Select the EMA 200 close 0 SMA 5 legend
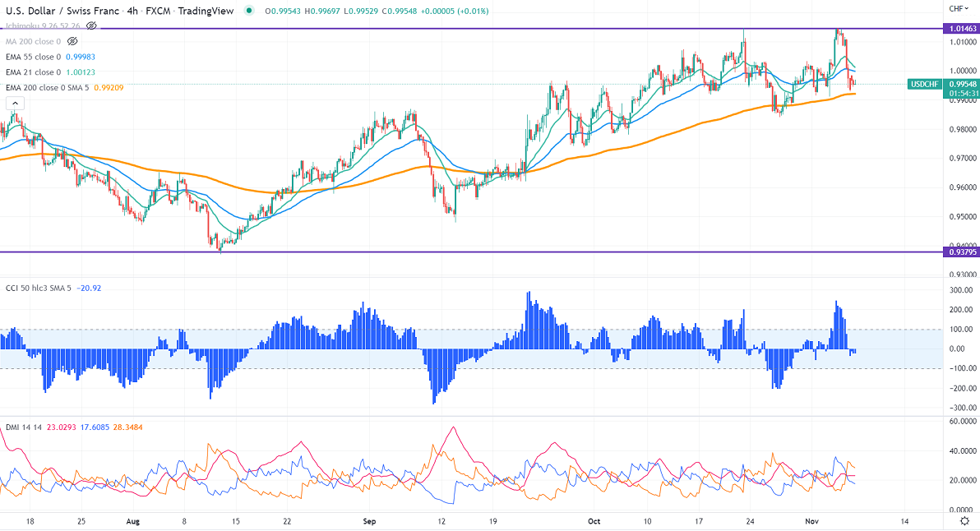The width and height of the screenshot is (980, 531). (x=47, y=88)
